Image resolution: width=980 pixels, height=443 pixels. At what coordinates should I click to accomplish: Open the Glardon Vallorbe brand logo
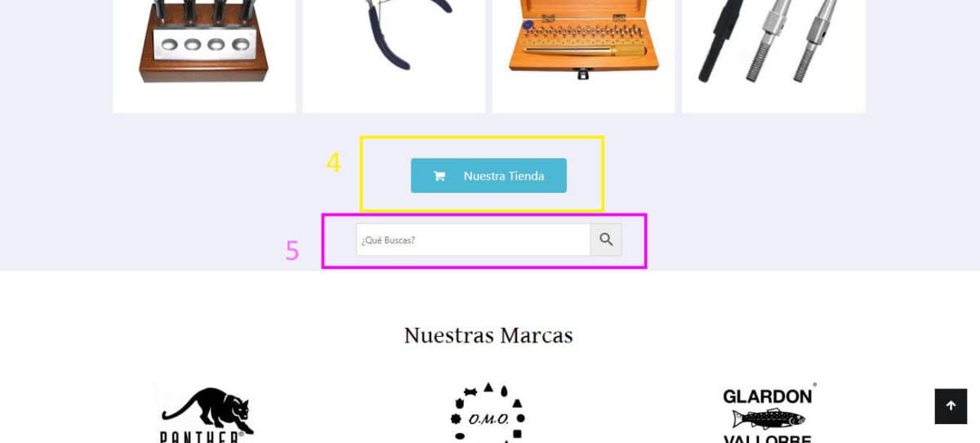(x=769, y=413)
